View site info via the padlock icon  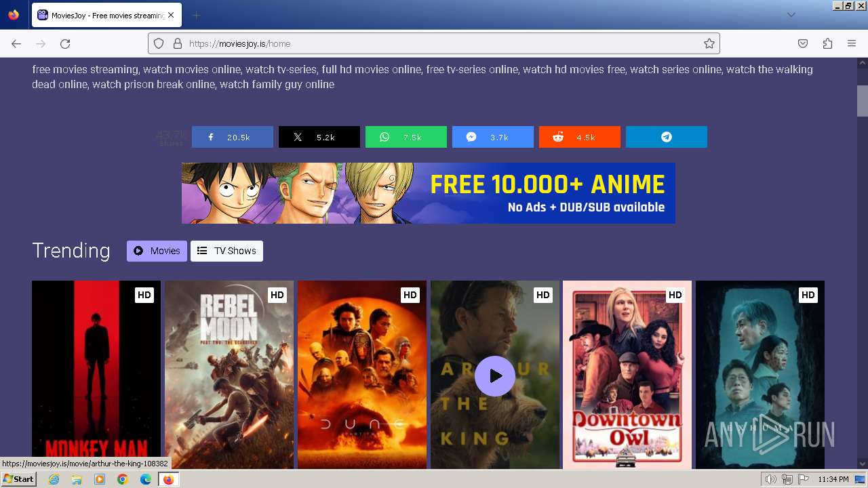pos(178,43)
